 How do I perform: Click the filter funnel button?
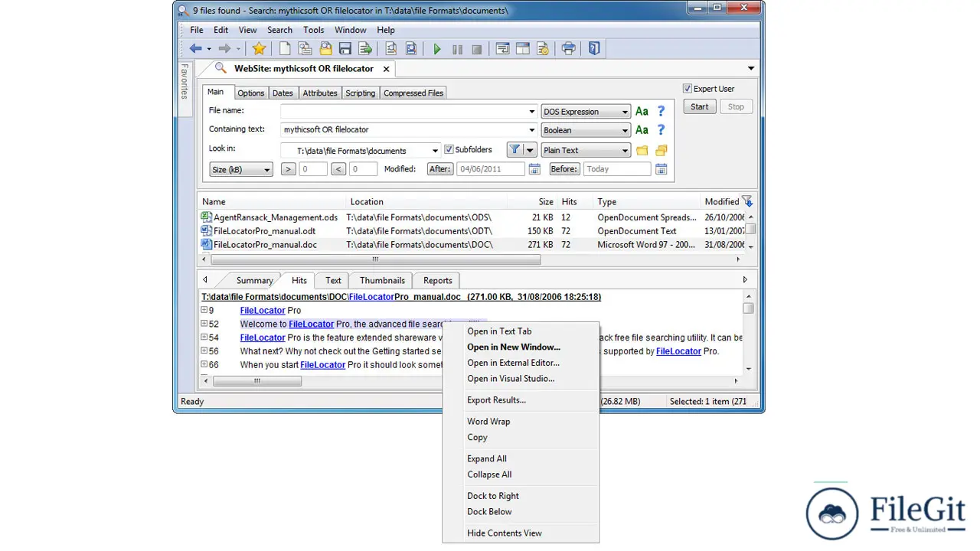515,150
